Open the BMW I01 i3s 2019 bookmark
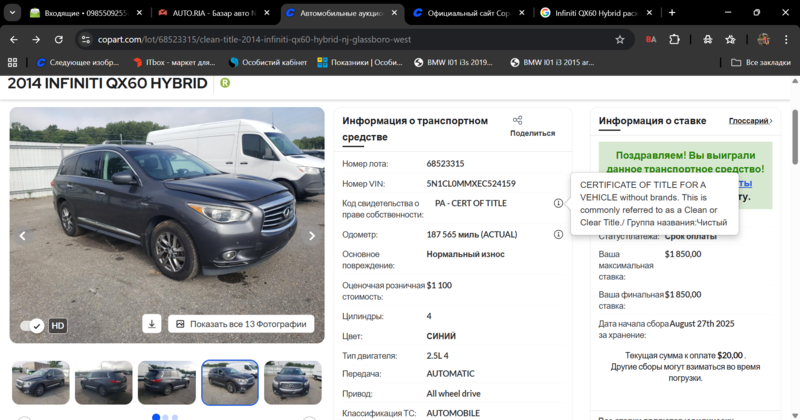The width and height of the screenshot is (800, 420). coord(453,62)
